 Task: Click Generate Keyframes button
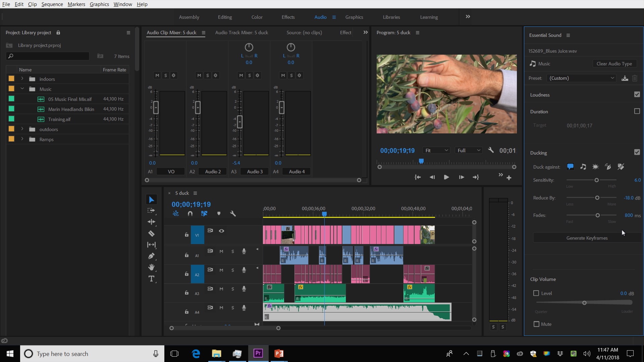click(x=586, y=238)
